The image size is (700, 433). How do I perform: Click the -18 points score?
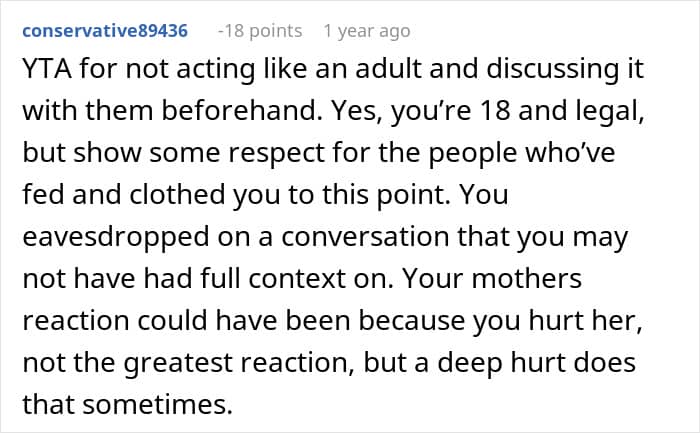coord(260,31)
